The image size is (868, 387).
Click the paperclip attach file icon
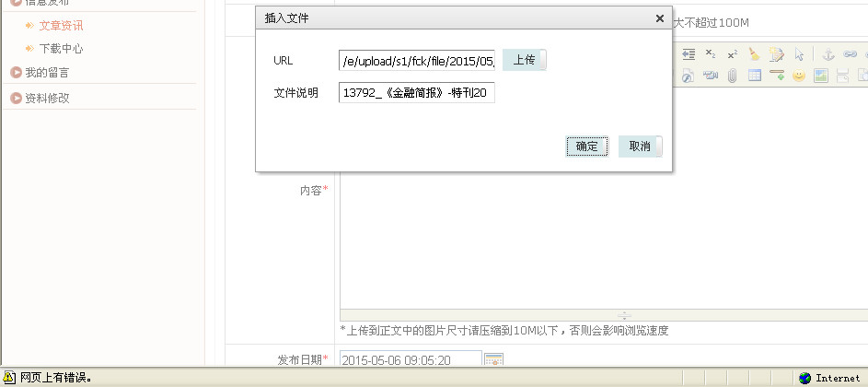tap(732, 76)
